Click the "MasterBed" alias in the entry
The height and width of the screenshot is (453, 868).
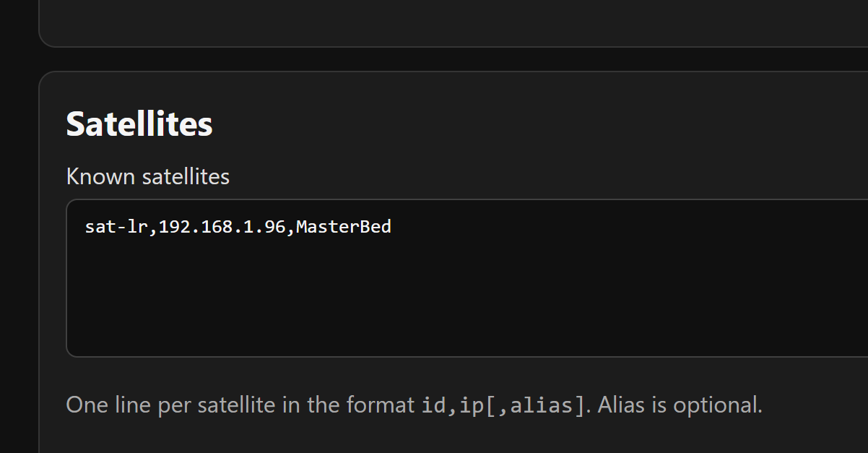pos(344,227)
